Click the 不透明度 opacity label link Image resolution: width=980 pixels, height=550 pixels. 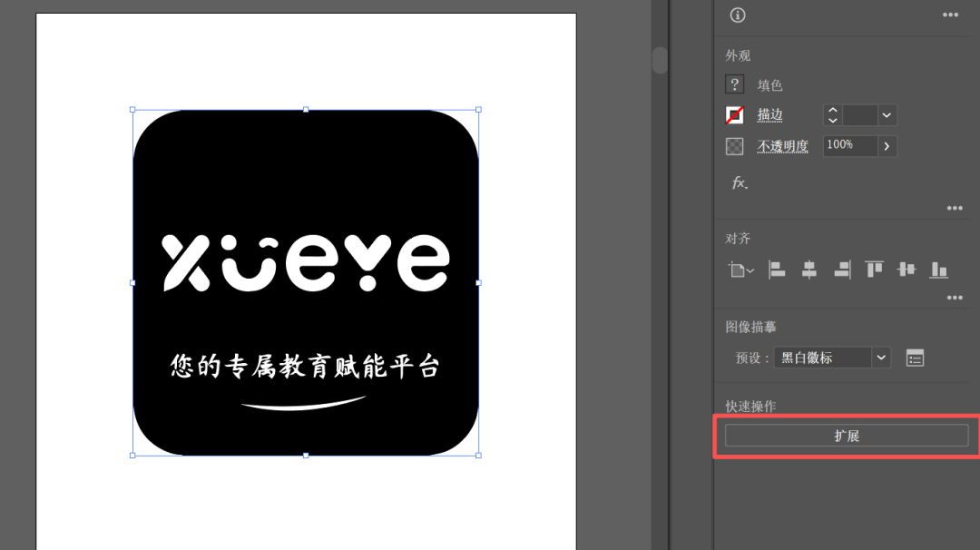(x=782, y=146)
